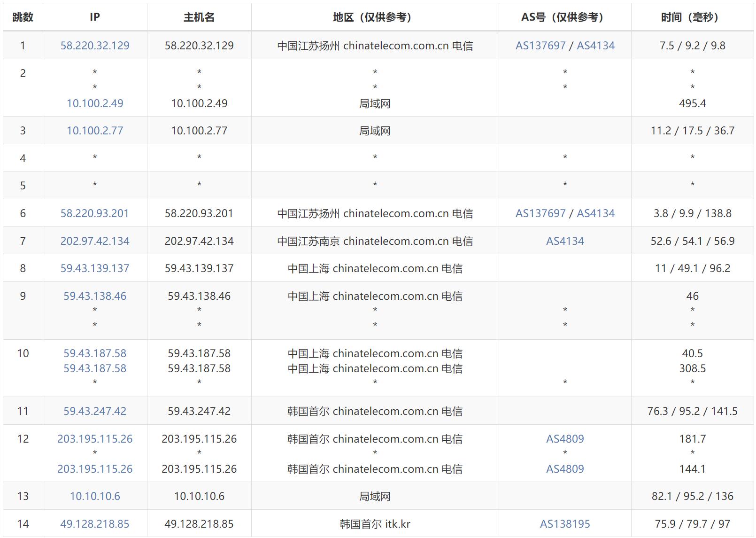The width and height of the screenshot is (756, 538).
Task: Select hostname text 10.100.2.77
Action: point(199,131)
